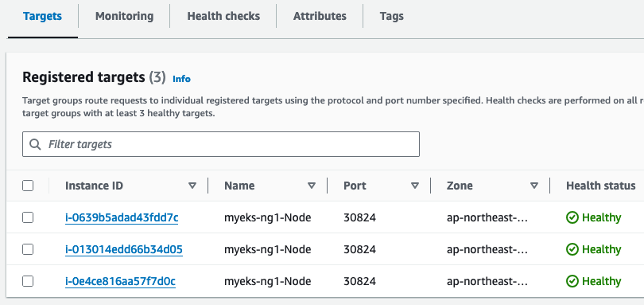Image resolution: width=644 pixels, height=305 pixels.
Task: Sort the Name column with its arrow icon
Action: 312,186
